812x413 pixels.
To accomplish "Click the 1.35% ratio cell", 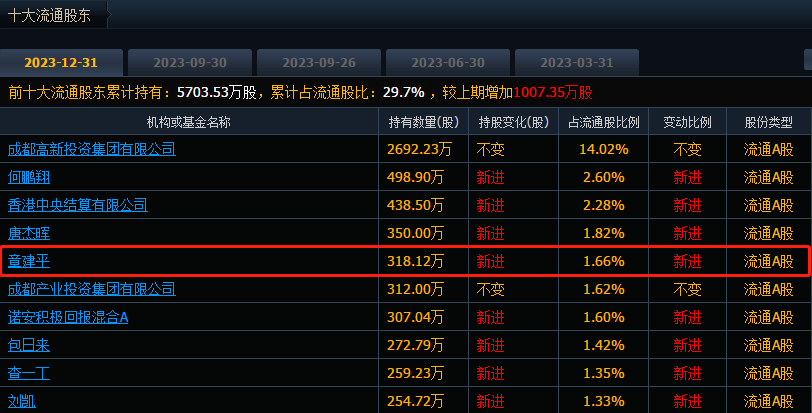I will (604, 373).
